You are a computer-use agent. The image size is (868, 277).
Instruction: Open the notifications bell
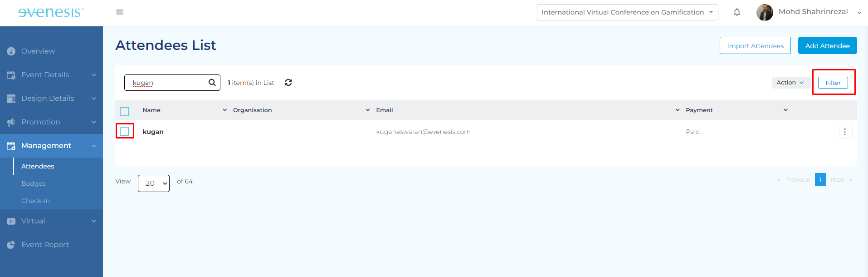(737, 12)
